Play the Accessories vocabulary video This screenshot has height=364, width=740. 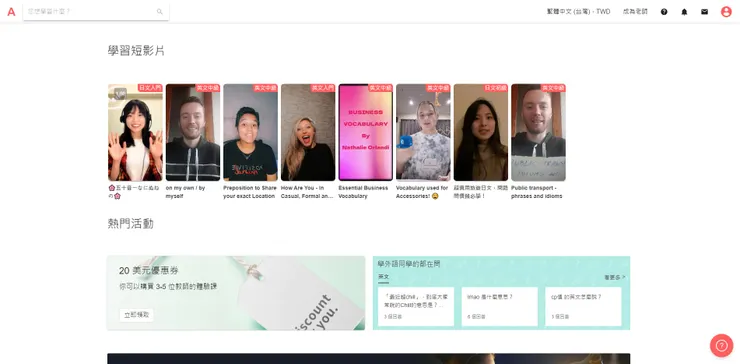[423, 133]
